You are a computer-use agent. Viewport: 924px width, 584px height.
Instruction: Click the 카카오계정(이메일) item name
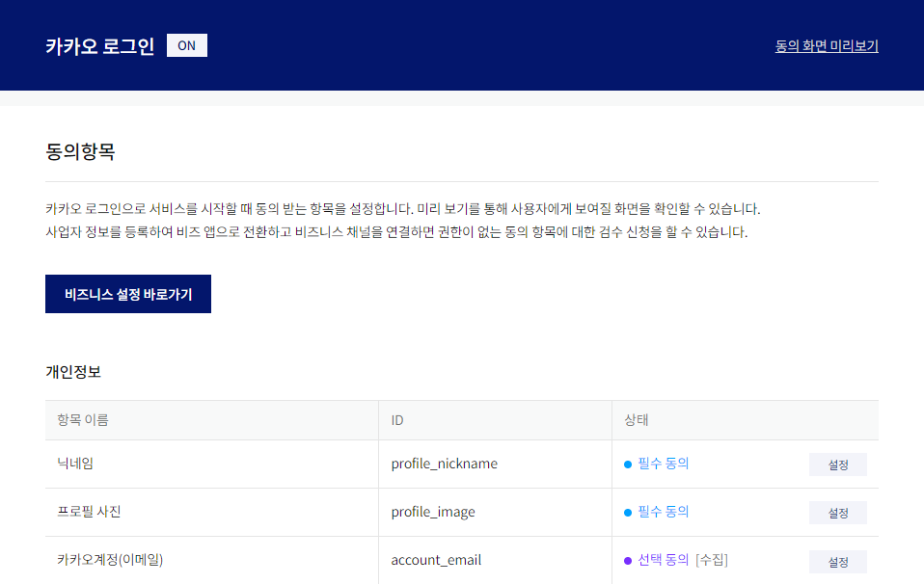110,559
